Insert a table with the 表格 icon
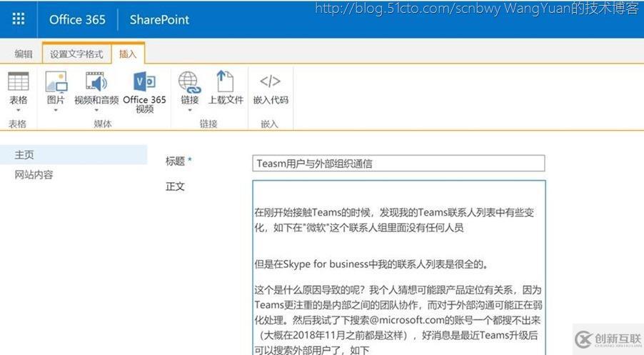This screenshot has height=355, width=644. pos(19,81)
